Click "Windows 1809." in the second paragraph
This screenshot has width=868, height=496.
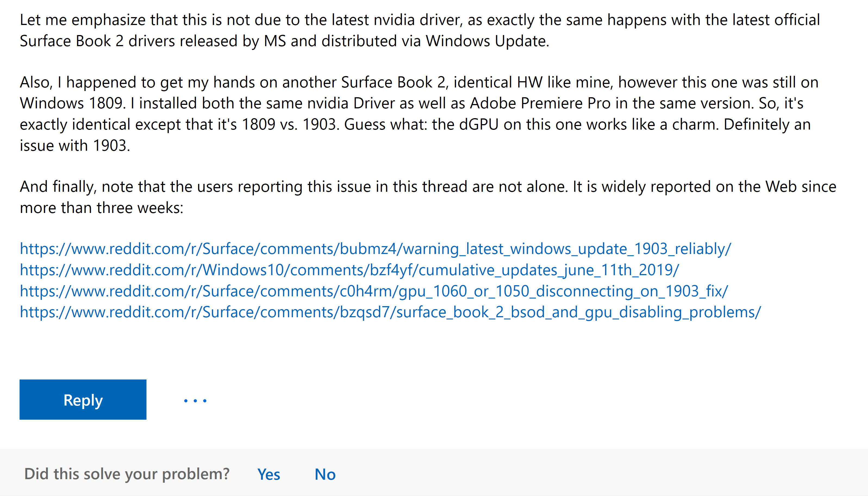pyautogui.click(x=73, y=103)
